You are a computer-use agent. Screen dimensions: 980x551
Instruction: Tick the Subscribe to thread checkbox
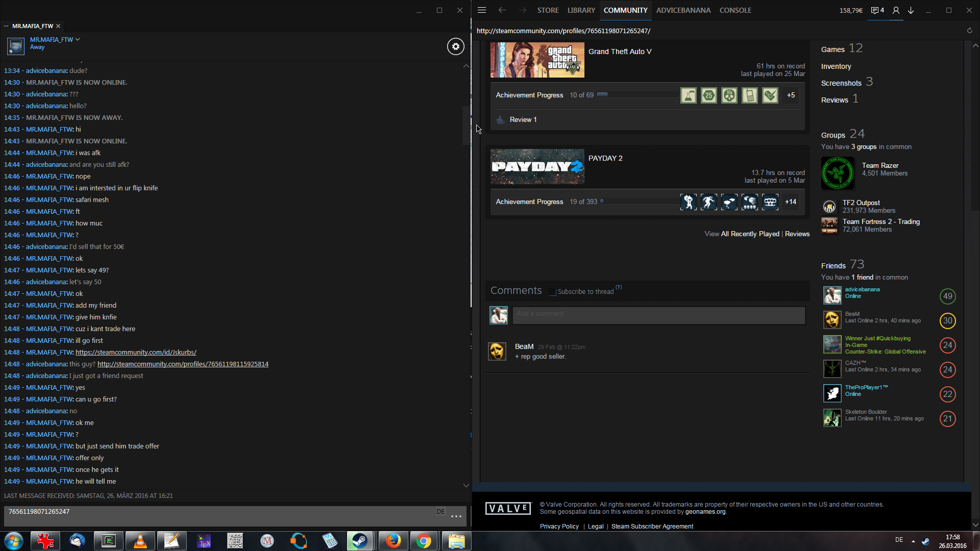(x=552, y=292)
